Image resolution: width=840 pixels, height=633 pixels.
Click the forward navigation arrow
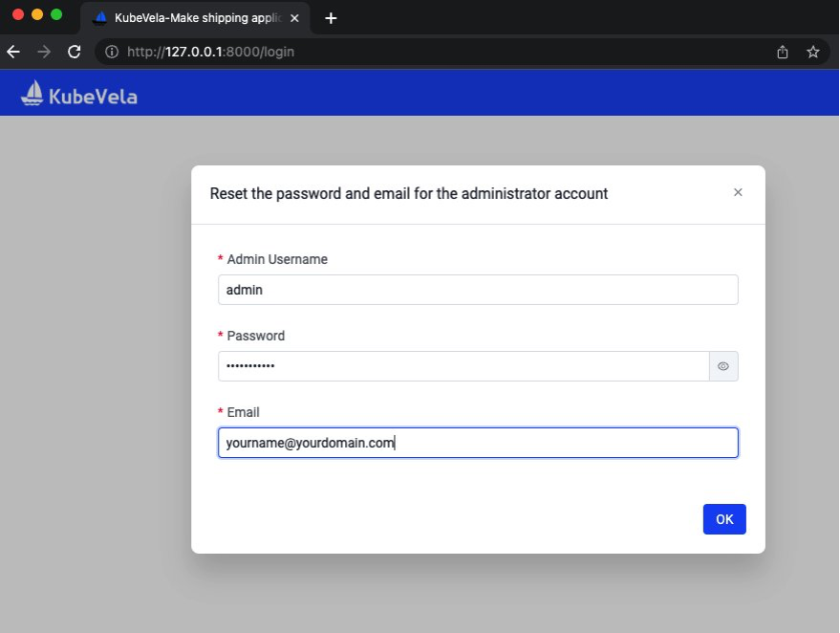43,52
